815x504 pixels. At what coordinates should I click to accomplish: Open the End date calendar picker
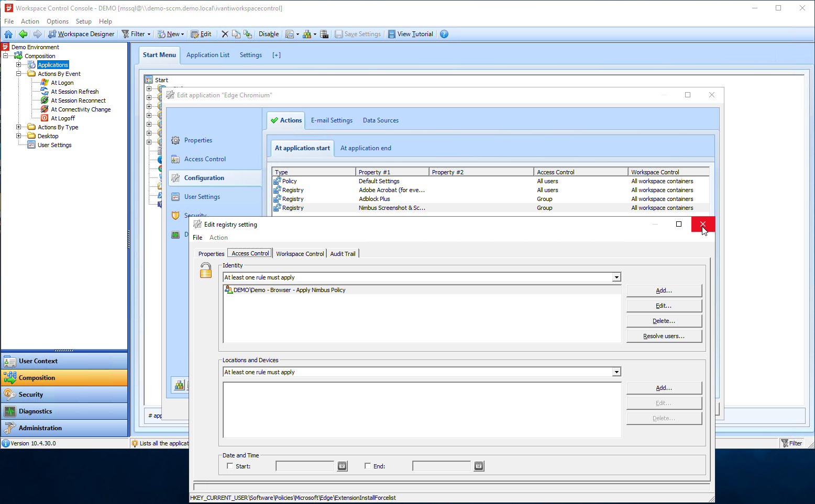[x=479, y=466]
